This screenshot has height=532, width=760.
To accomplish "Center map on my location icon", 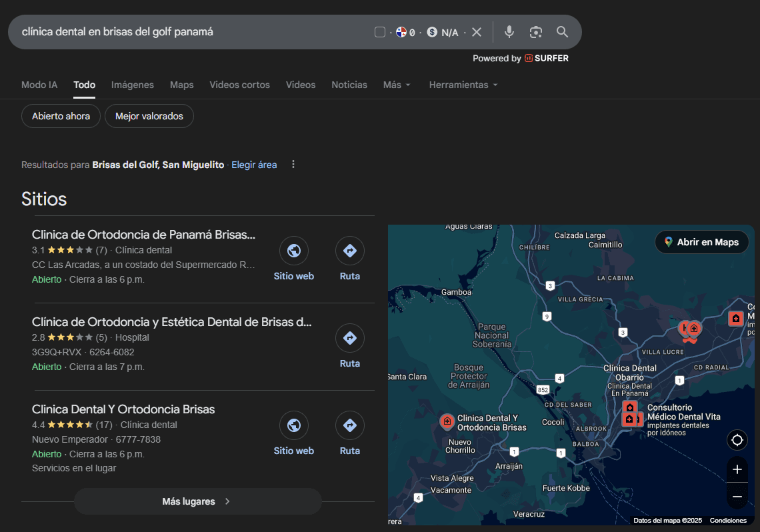I will (737, 440).
